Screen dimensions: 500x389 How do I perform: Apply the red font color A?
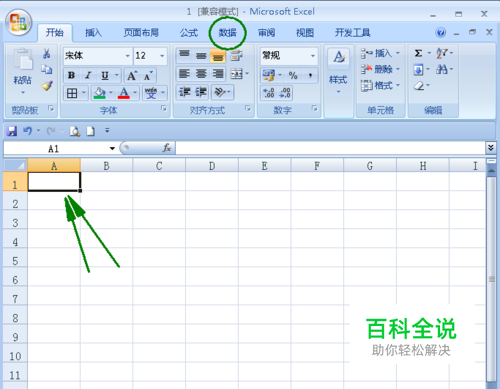click(x=124, y=93)
